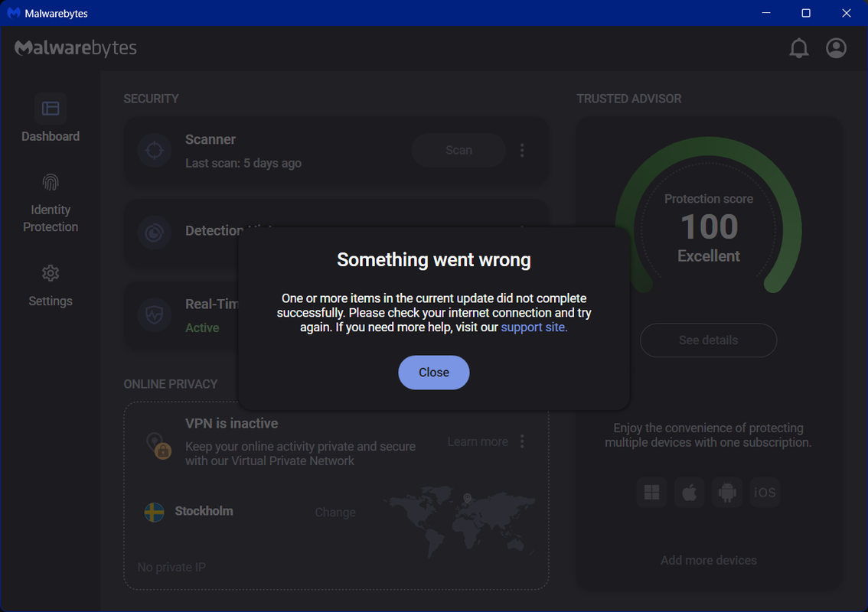Click 'VPN is inactive' heading
Image resolution: width=868 pixels, height=612 pixels.
coord(231,423)
